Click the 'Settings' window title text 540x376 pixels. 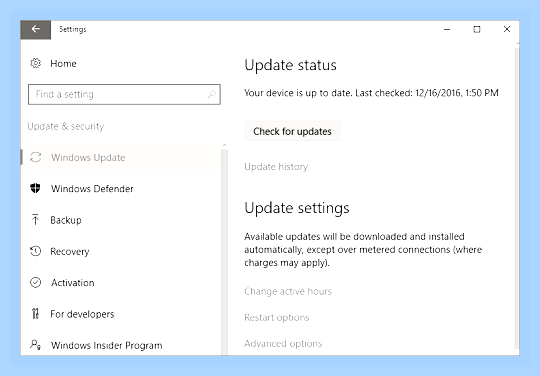pyautogui.click(x=73, y=30)
